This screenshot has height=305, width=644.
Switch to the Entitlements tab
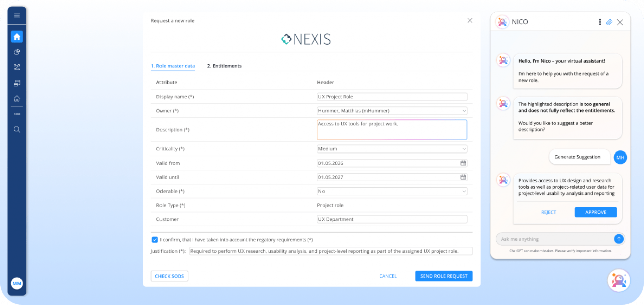point(224,66)
